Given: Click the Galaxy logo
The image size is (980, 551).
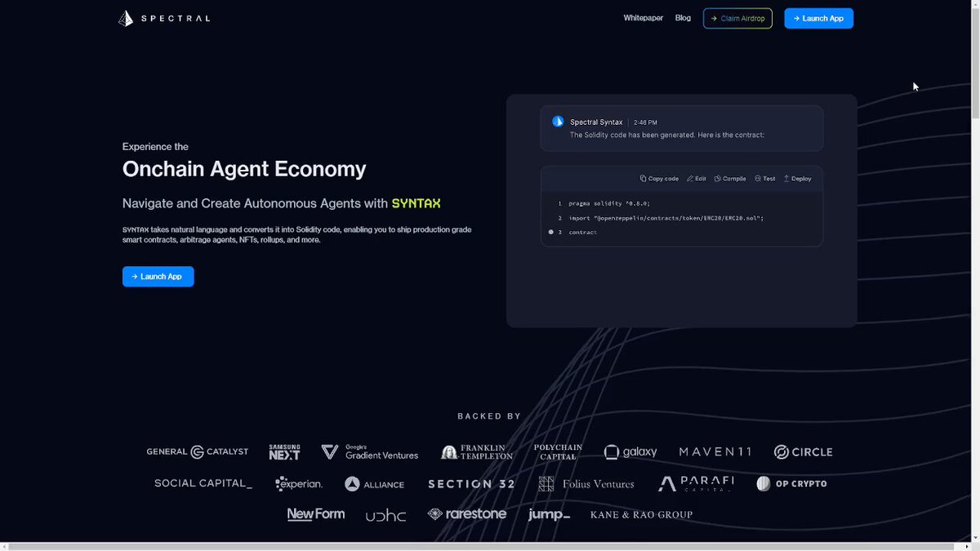Looking at the screenshot, I should (630, 452).
